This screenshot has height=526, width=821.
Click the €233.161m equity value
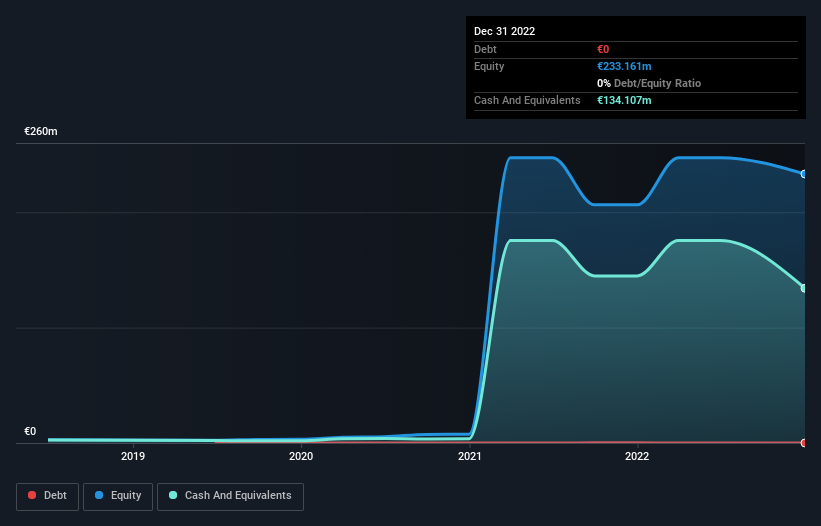[624, 66]
